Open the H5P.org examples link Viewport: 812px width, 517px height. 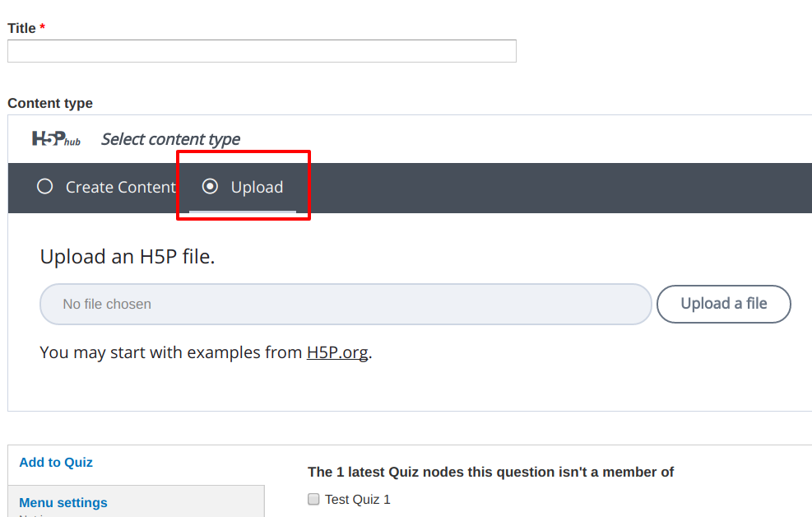[337, 352]
